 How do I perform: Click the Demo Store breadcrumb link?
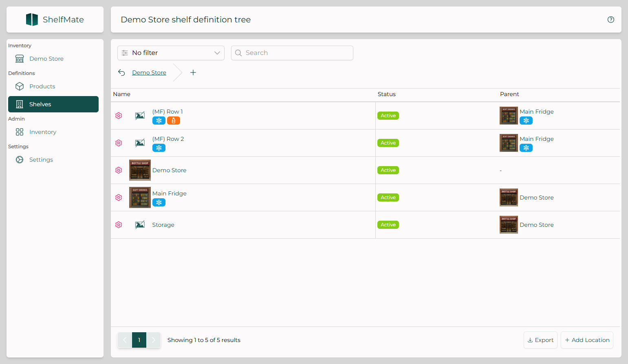[149, 72]
